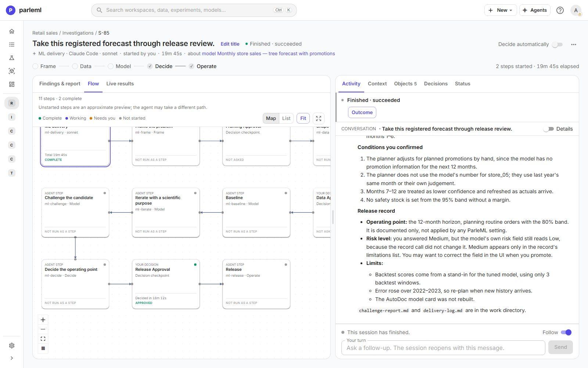Expand flow map to fullscreen
This screenshot has height=368, width=588.
coord(319,118)
